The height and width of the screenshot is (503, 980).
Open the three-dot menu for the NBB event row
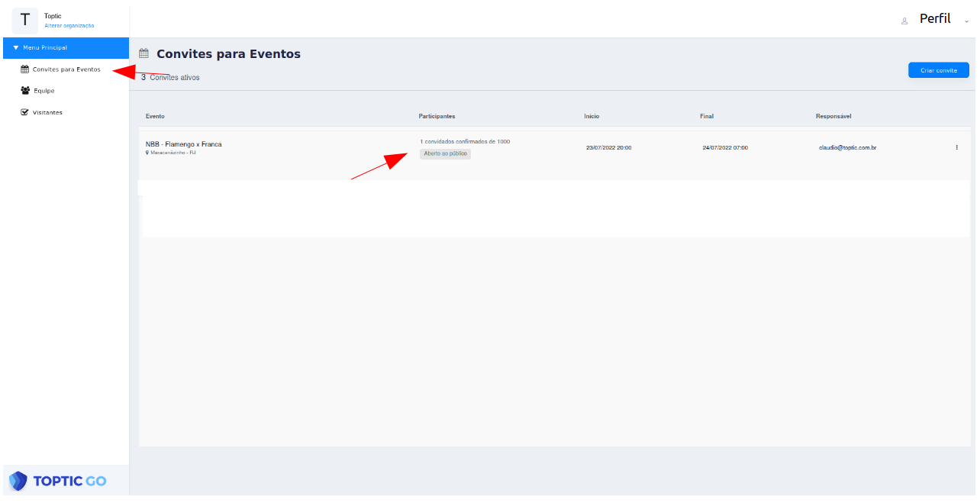(x=956, y=147)
